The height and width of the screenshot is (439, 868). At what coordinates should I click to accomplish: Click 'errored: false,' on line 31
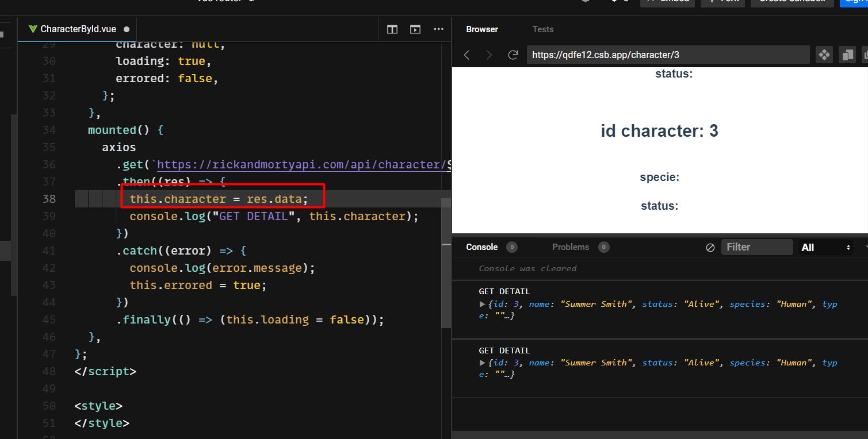[167, 78]
